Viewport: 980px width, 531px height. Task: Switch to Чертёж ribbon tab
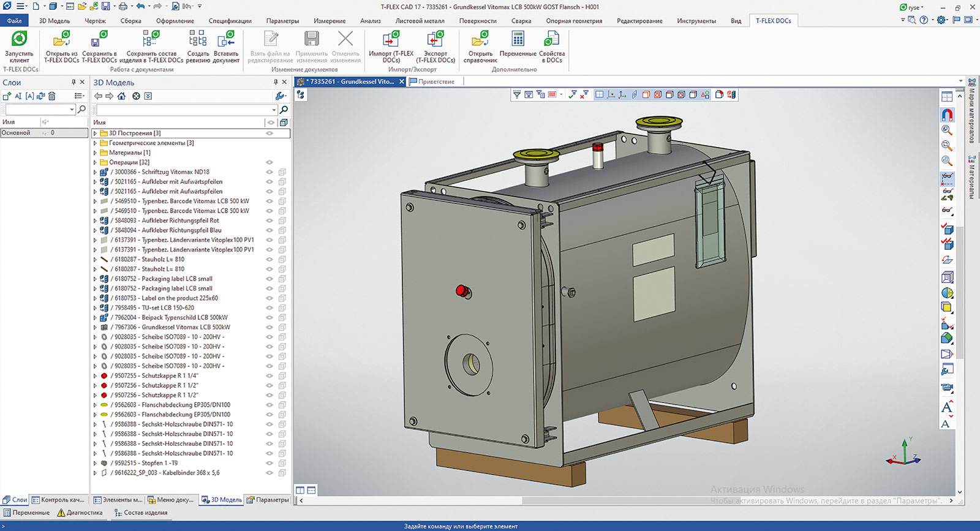95,21
